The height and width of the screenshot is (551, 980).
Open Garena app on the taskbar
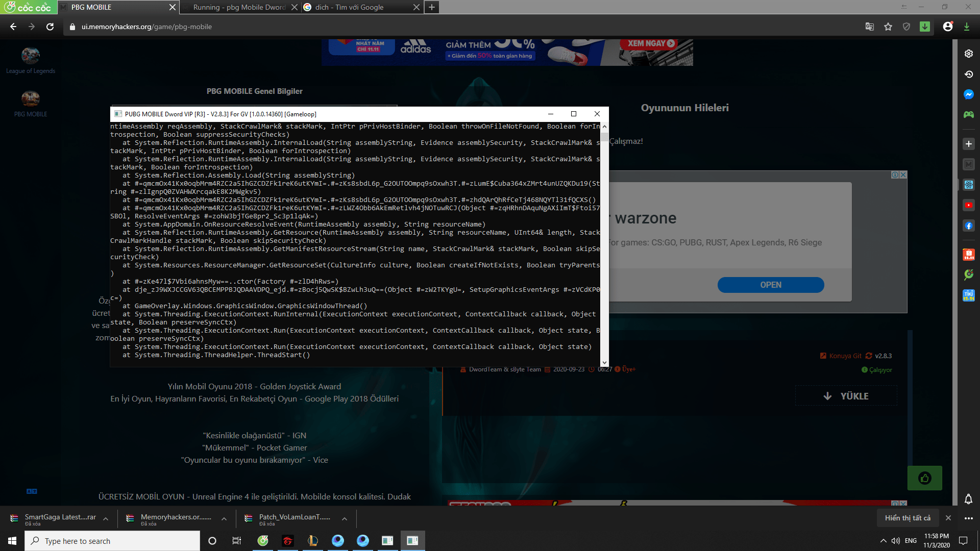click(288, 541)
